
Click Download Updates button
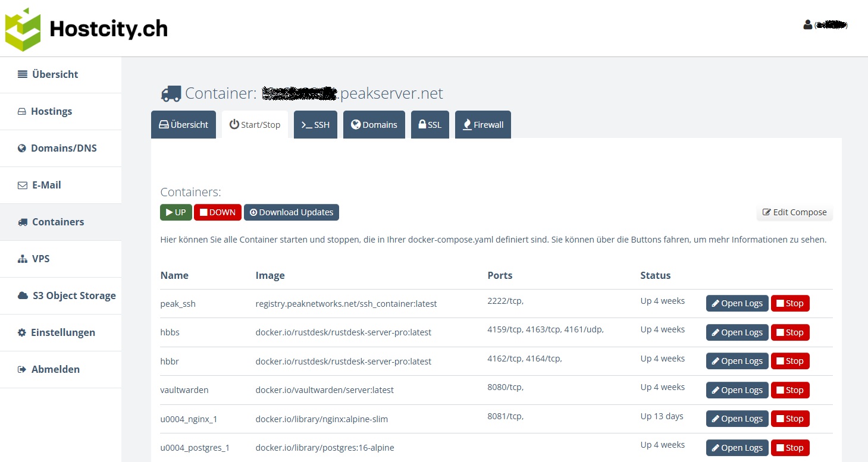[291, 212]
